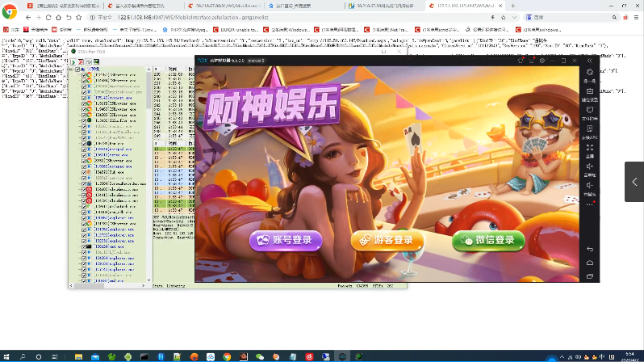The width and height of the screenshot is (644, 362).
Task: Click the 微信登录 WeChat login button
Action: pos(488,240)
